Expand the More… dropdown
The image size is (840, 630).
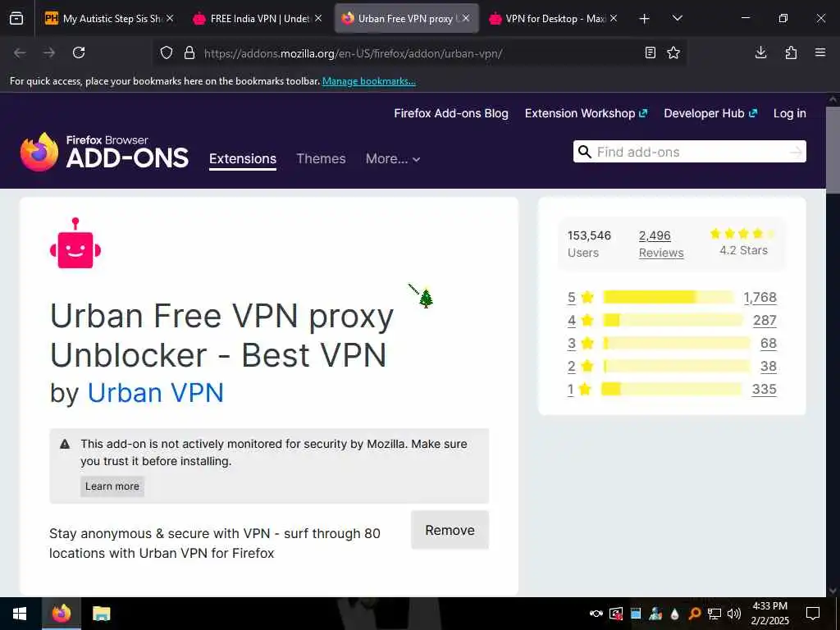(x=393, y=158)
